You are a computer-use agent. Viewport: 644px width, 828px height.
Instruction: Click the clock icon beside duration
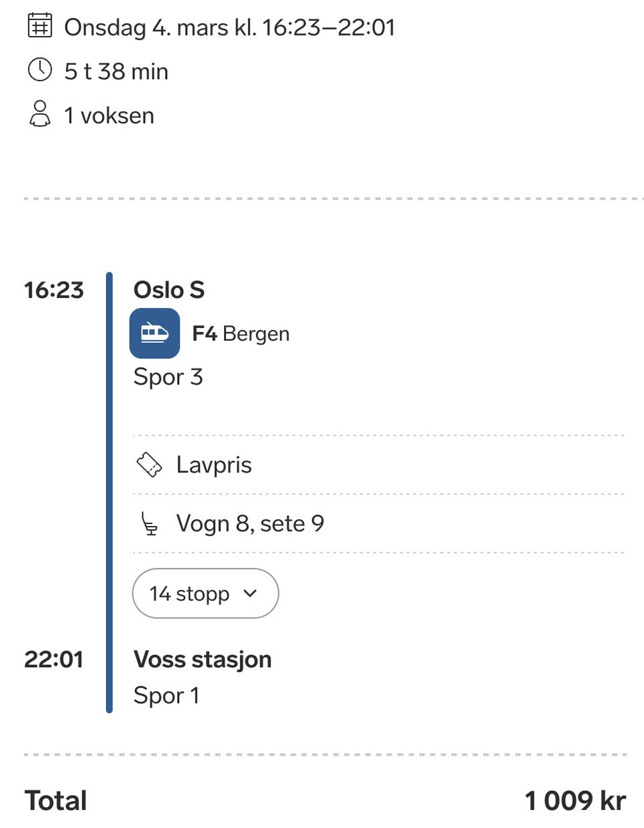click(x=40, y=70)
